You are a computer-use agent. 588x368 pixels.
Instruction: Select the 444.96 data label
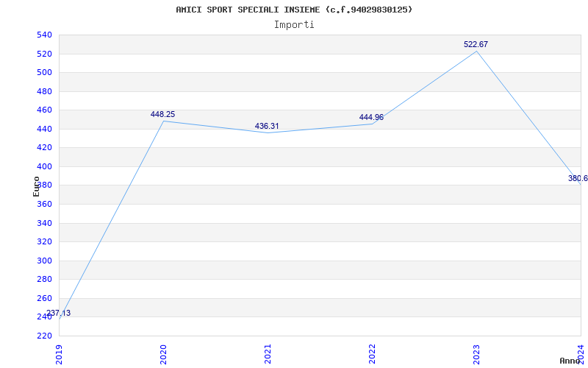tap(371, 117)
